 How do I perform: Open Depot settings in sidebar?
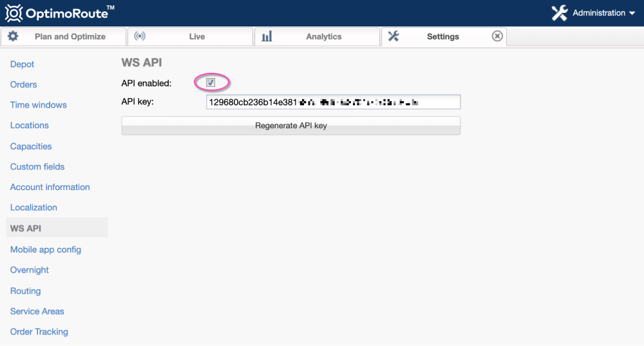(x=23, y=64)
